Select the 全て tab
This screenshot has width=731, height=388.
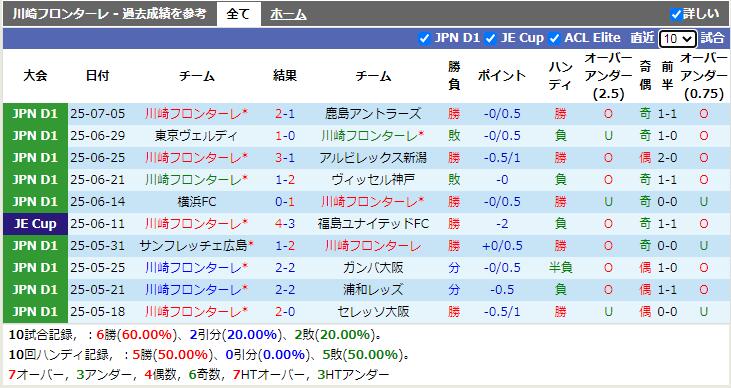[238, 14]
